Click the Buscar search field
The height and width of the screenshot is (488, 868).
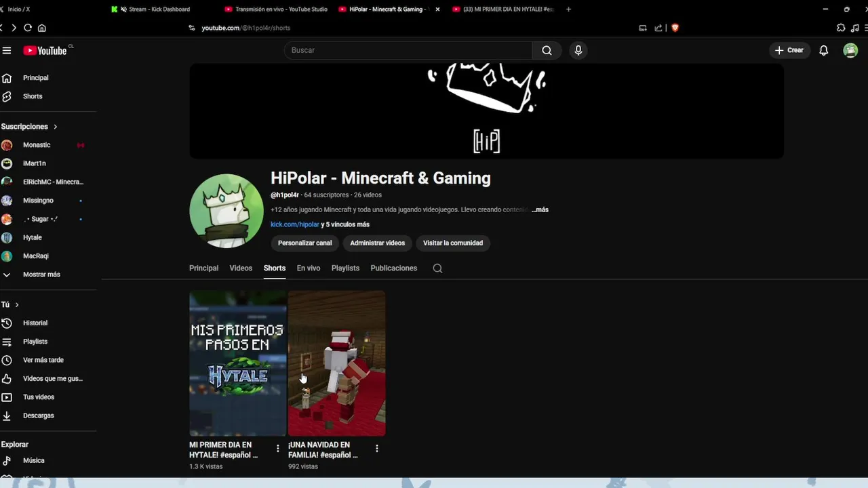point(408,50)
